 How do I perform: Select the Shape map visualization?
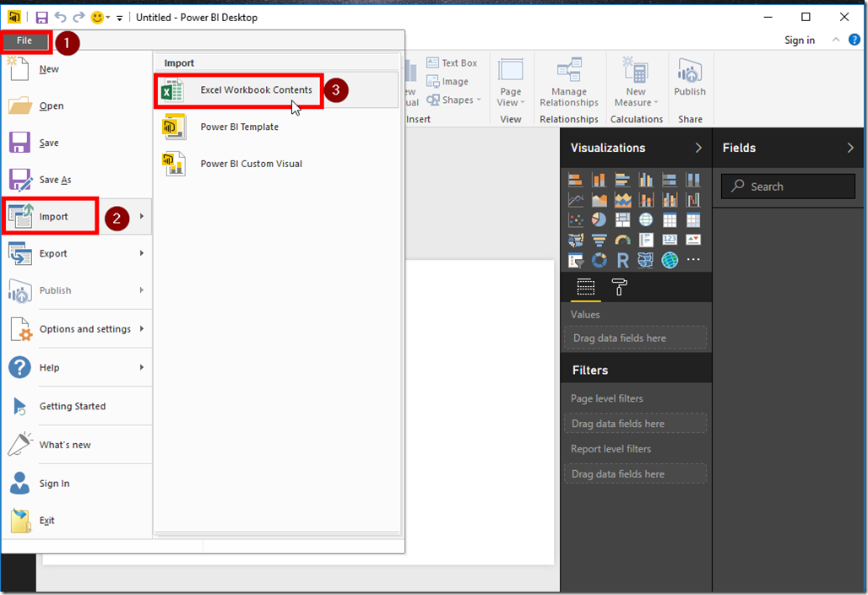[x=646, y=260]
